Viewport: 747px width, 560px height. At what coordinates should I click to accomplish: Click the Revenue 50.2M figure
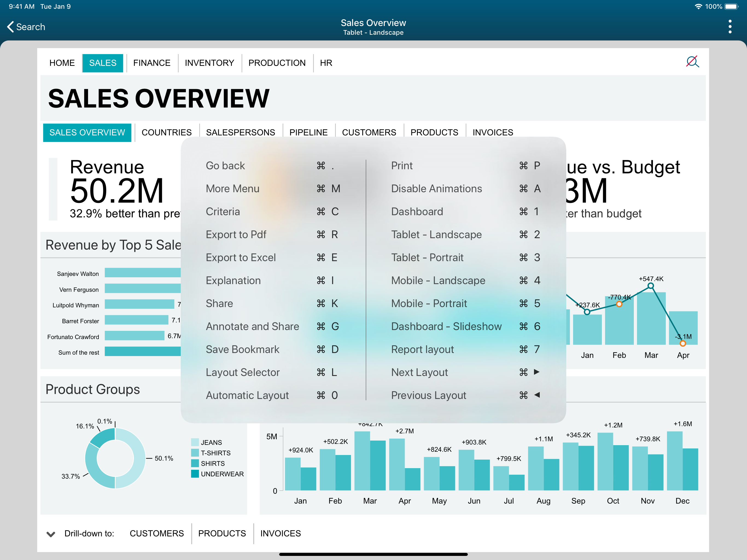click(x=116, y=191)
